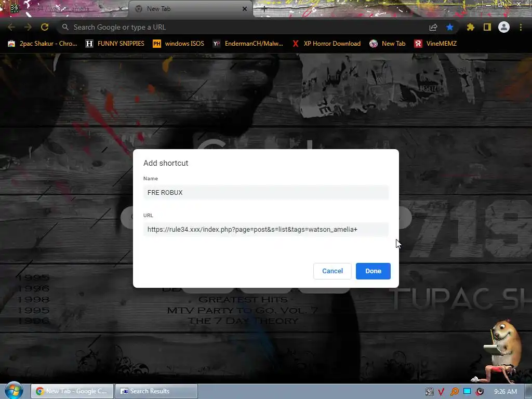Open the EndermanCH/Malw... bookmark
The image size is (532, 399).
[x=248, y=44]
